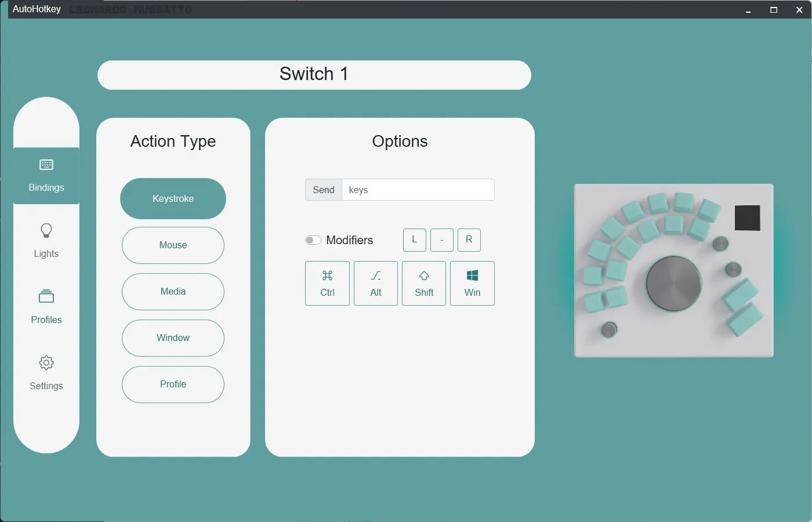Open Profiles using the sidebar box icon
The width and height of the screenshot is (812, 522).
[46, 296]
